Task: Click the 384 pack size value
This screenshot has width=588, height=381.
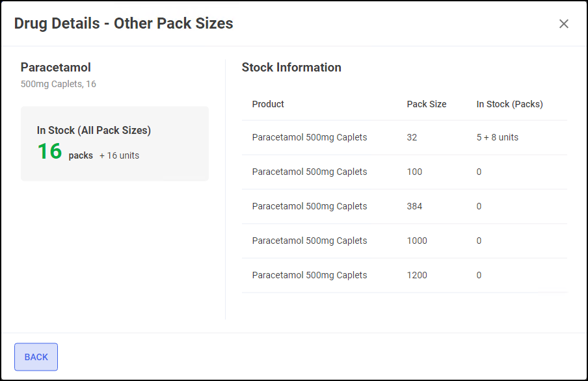Action: (x=414, y=206)
